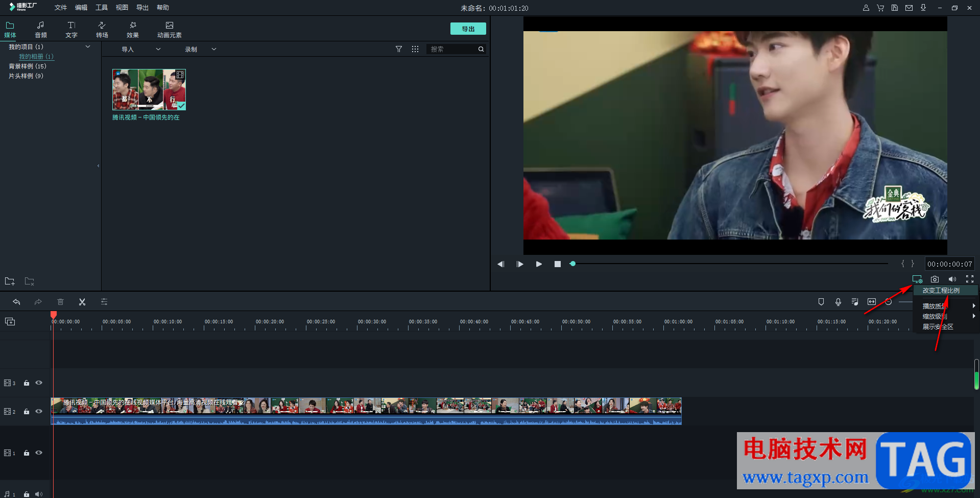The image size is (980, 498).
Task: Add a new media folder
Action: point(10,281)
